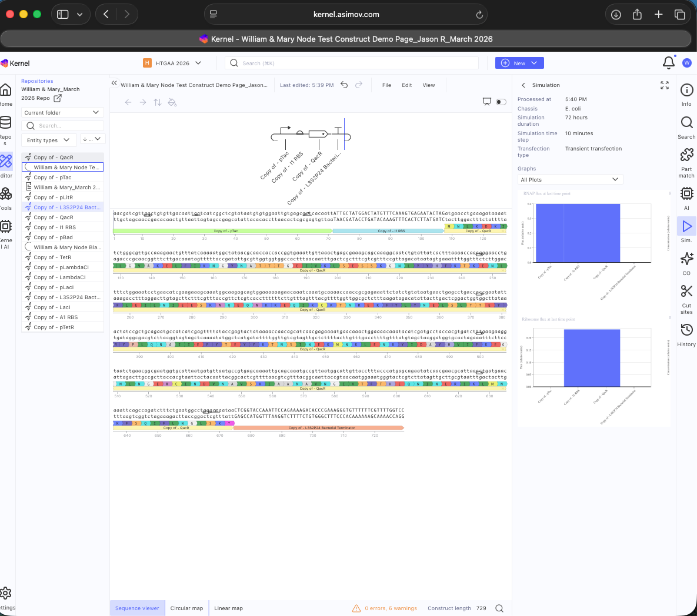This screenshot has width=697, height=616.
Task: Open the View menu
Action: (x=429, y=85)
